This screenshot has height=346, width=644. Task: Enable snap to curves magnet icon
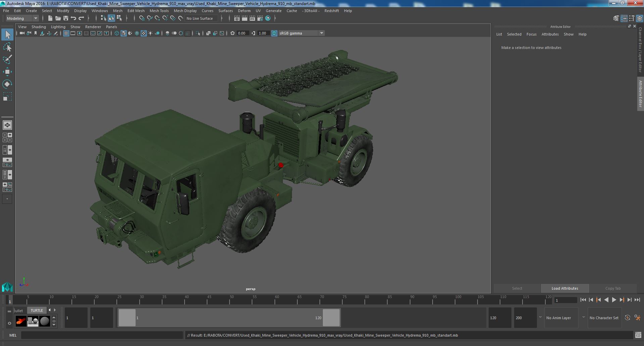(x=150, y=18)
